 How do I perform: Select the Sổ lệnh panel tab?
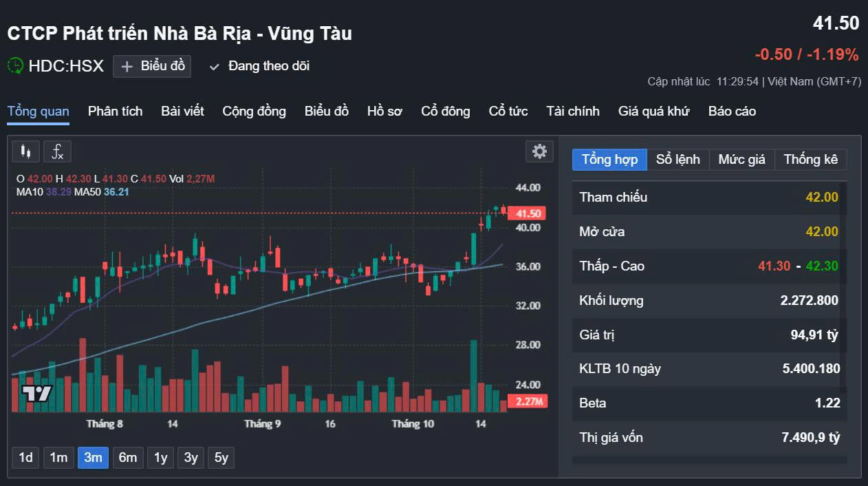[677, 160]
